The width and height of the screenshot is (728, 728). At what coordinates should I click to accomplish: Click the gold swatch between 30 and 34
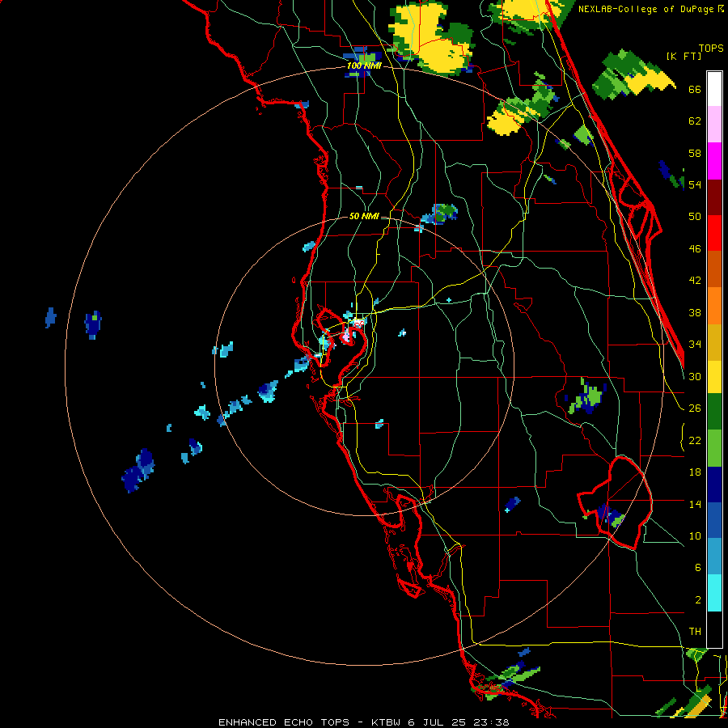point(714,342)
